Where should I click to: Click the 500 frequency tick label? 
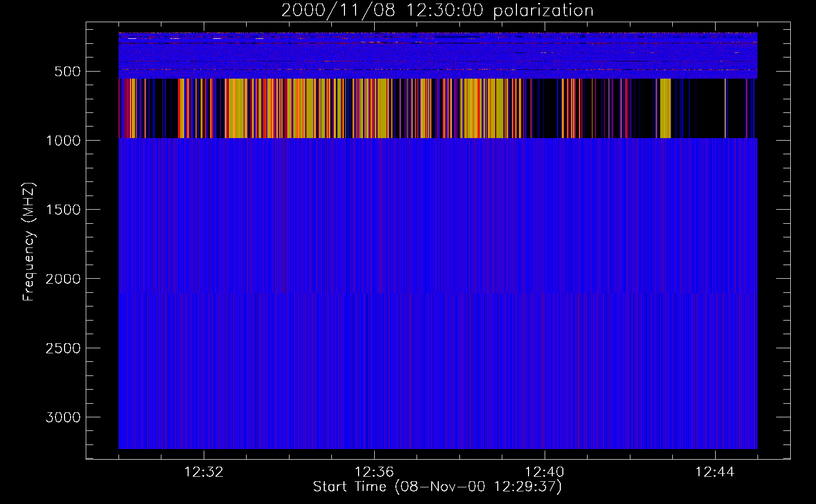pos(68,72)
